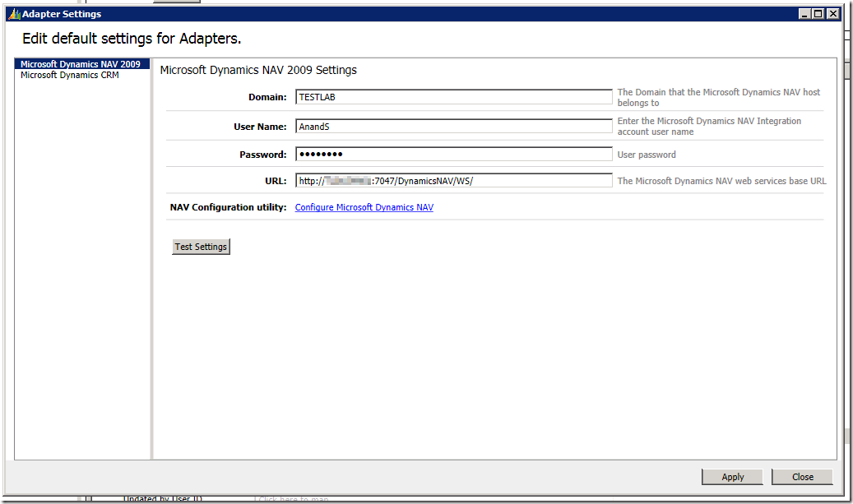Viewport: 853px width, 504px height.
Task: Open Configure Microsoft Dynamics NAV link
Action: (364, 207)
